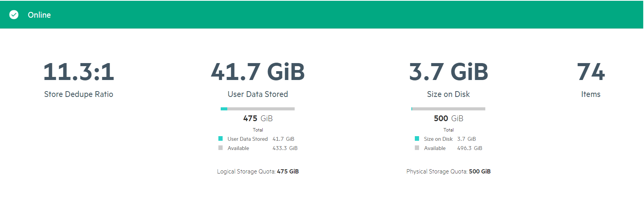The width and height of the screenshot is (644, 210).
Task: Click the Items label
Action: (x=591, y=94)
